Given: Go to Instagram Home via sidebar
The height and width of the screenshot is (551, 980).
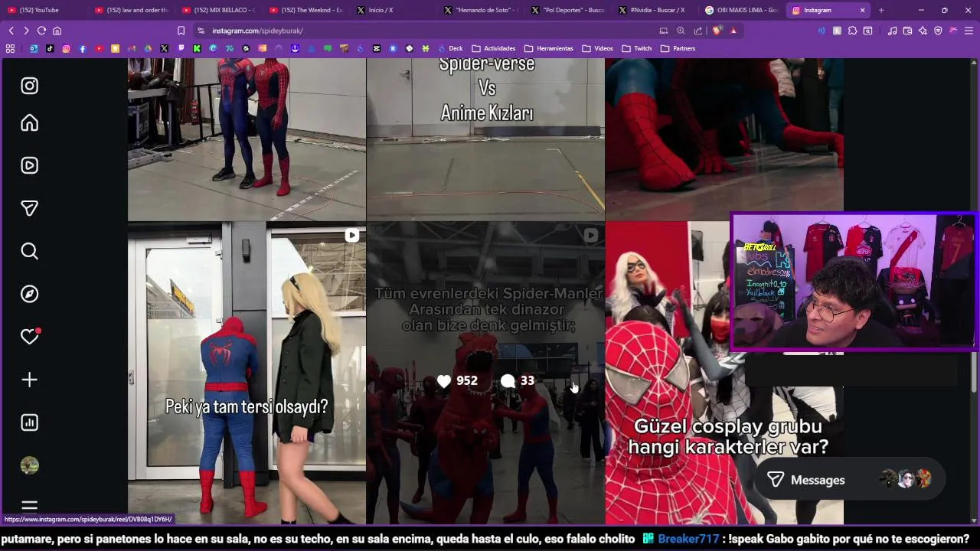Looking at the screenshot, I should [29, 122].
